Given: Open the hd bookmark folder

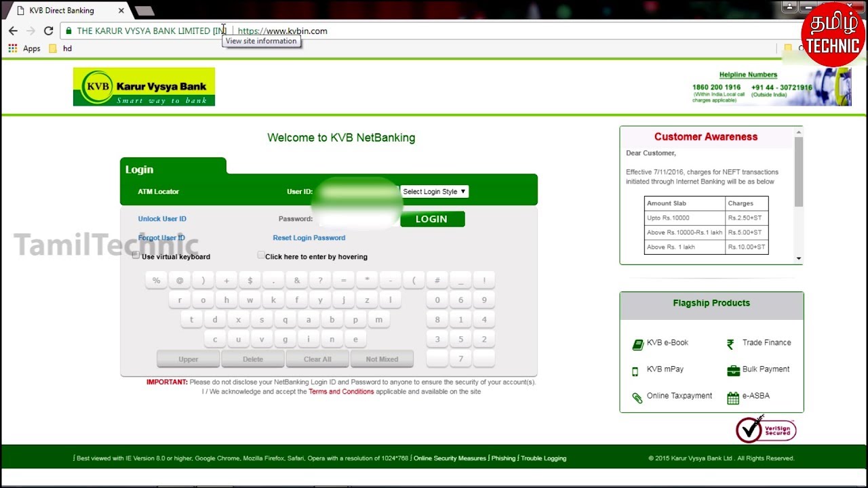Looking at the screenshot, I should (x=60, y=49).
